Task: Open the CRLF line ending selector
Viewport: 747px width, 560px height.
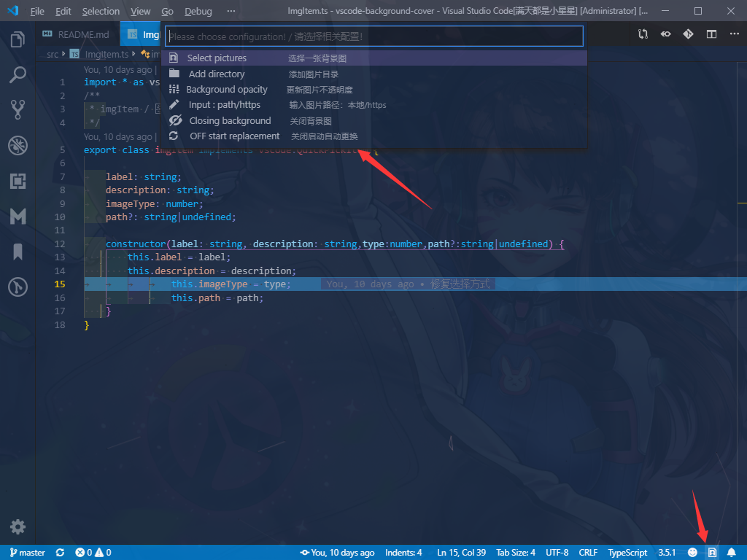Action: tap(588, 553)
